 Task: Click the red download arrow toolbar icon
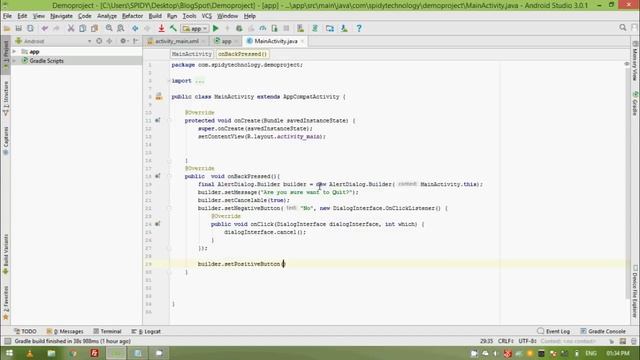tap(162, 28)
